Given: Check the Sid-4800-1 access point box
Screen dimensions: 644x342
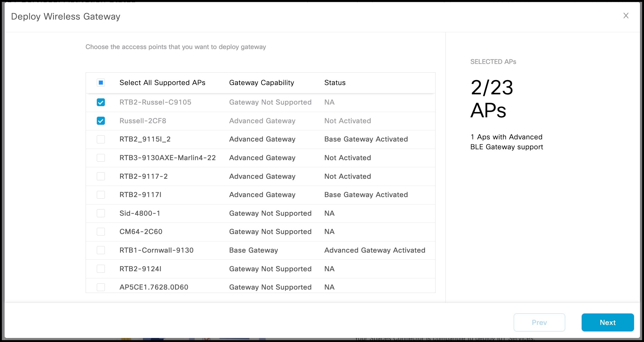Looking at the screenshot, I should [101, 213].
